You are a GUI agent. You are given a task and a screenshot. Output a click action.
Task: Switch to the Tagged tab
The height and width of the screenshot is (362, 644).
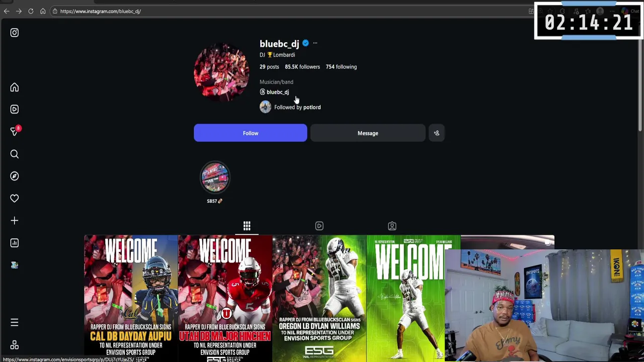coord(392,226)
